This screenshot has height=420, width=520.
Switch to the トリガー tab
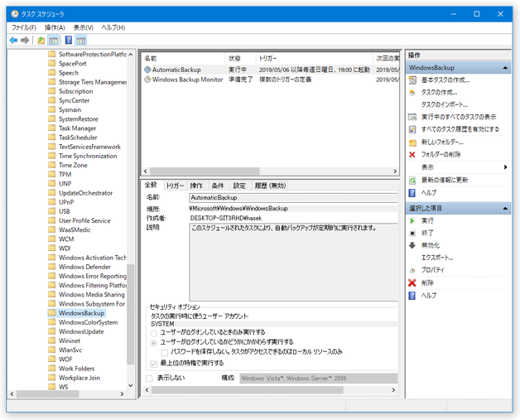(175, 186)
